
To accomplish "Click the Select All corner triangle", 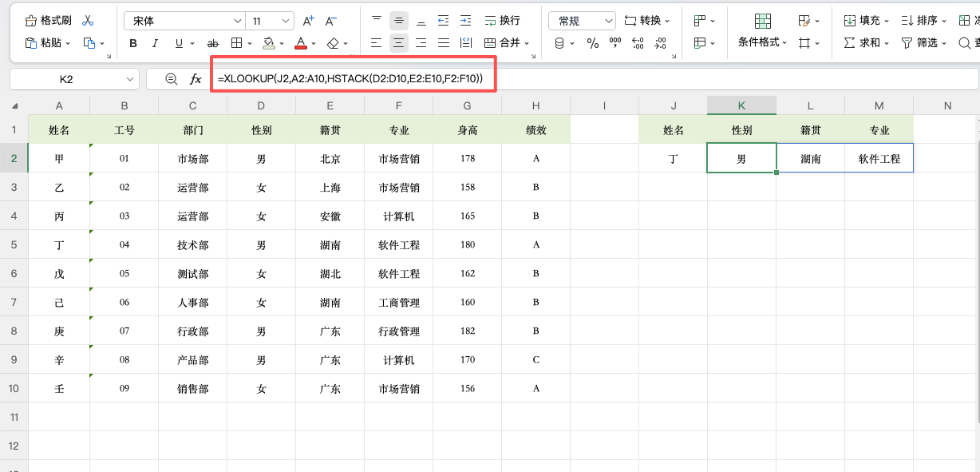I will (x=16, y=106).
